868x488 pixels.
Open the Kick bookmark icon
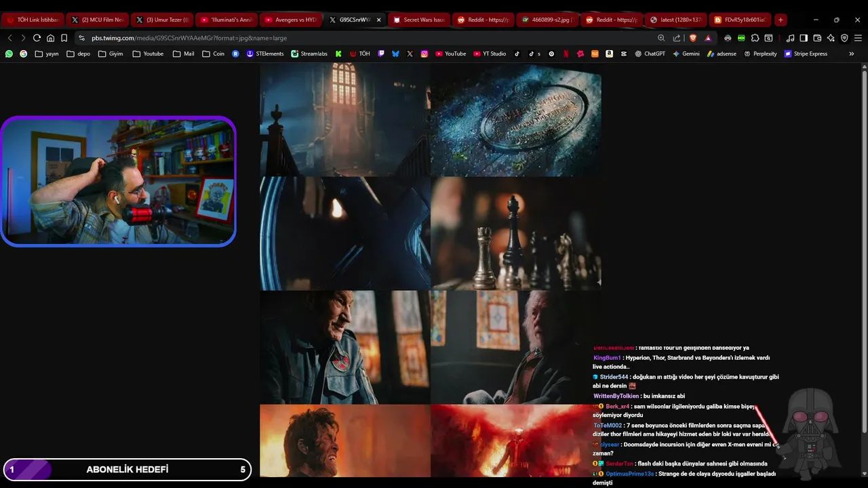[338, 54]
